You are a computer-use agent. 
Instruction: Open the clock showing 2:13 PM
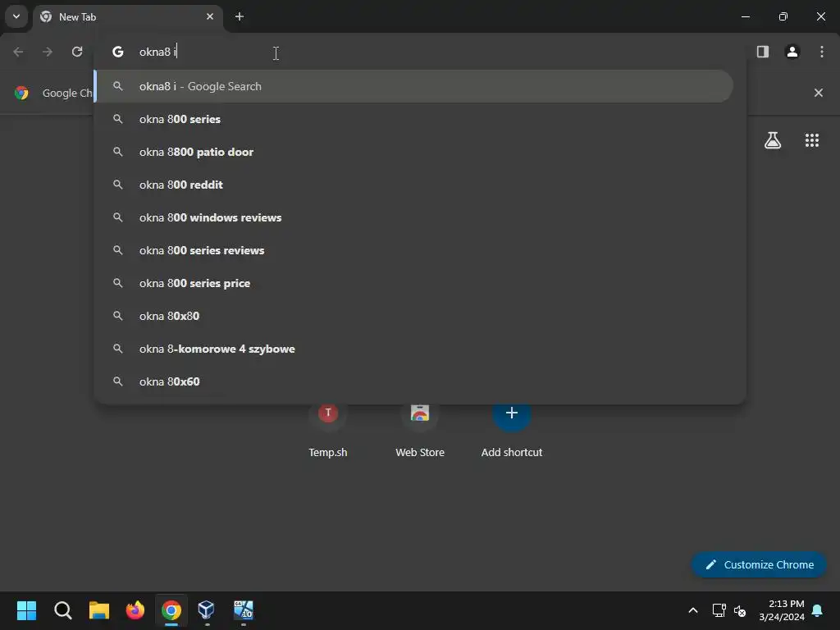point(782,610)
